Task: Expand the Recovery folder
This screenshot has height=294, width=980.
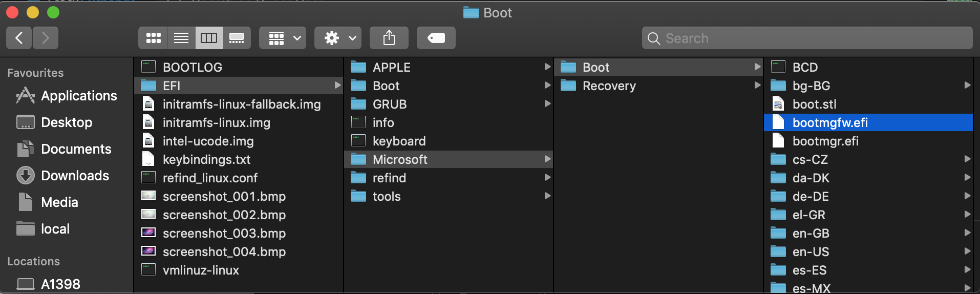Action: (x=658, y=86)
